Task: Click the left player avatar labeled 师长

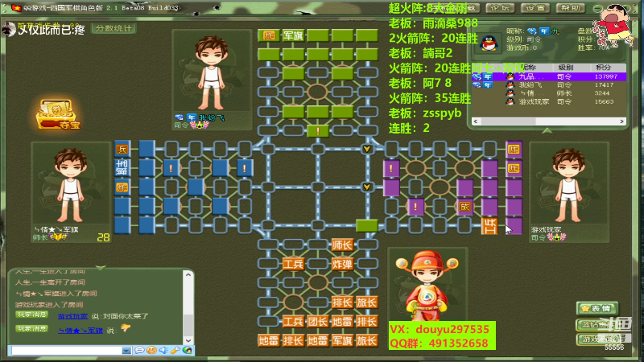Action: [71, 184]
